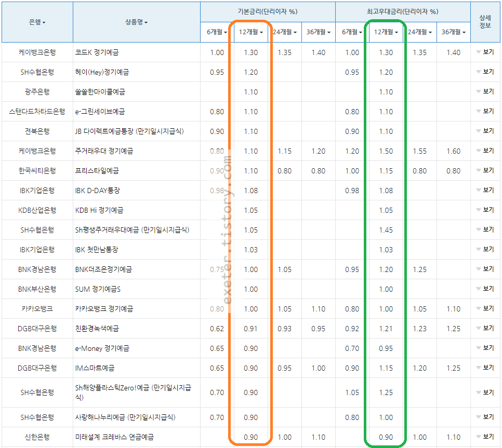Image resolution: width=502 pixels, height=448 pixels.
Task: Select product name 친환경녹색예금
Action: (97, 329)
